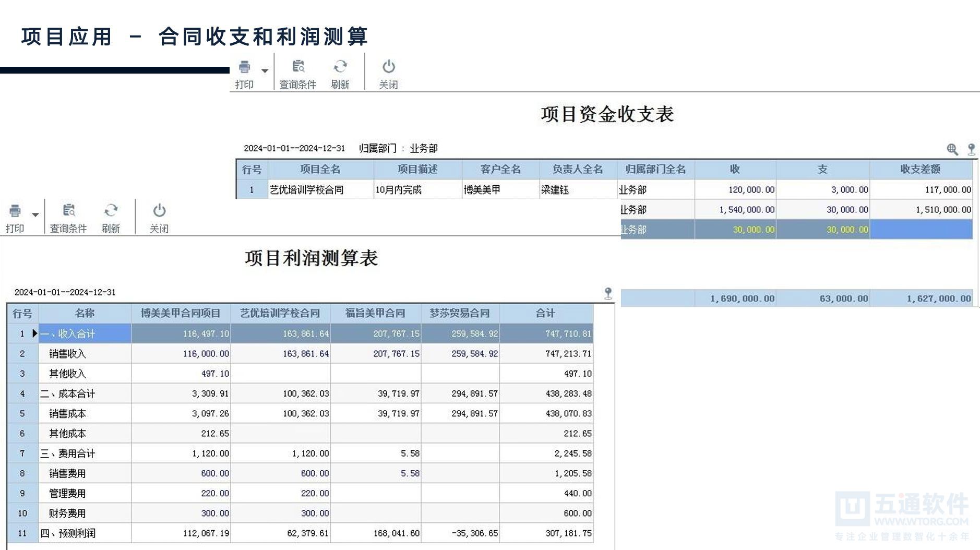Click the pin icon above cash flow table
The width and height of the screenshot is (980, 550).
971,150
